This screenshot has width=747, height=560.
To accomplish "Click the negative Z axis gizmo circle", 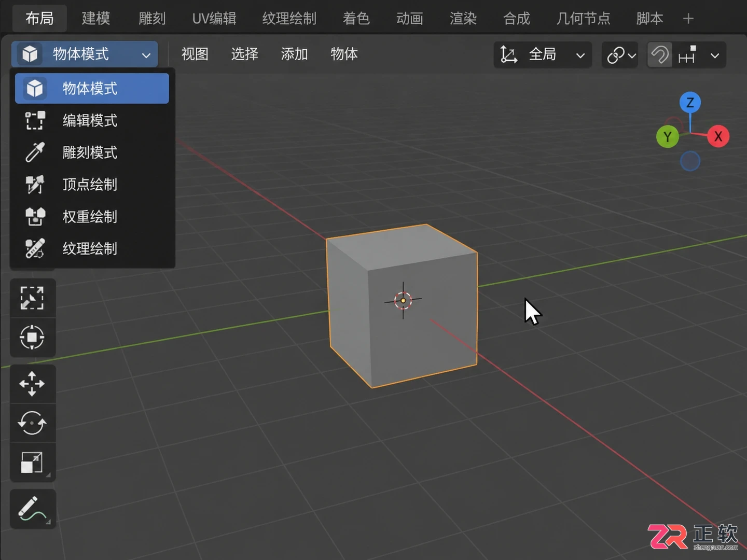I will (x=690, y=161).
